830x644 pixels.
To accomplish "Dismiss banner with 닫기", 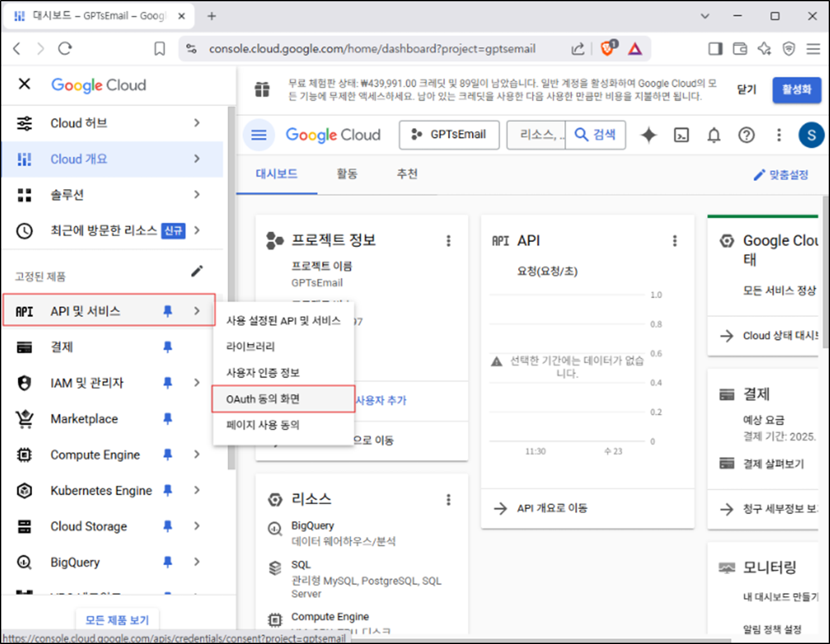I will click(x=747, y=89).
